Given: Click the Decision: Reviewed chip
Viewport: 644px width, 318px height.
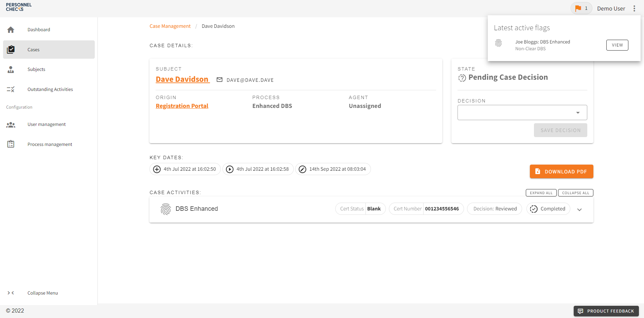Looking at the screenshot, I should pyautogui.click(x=495, y=209).
